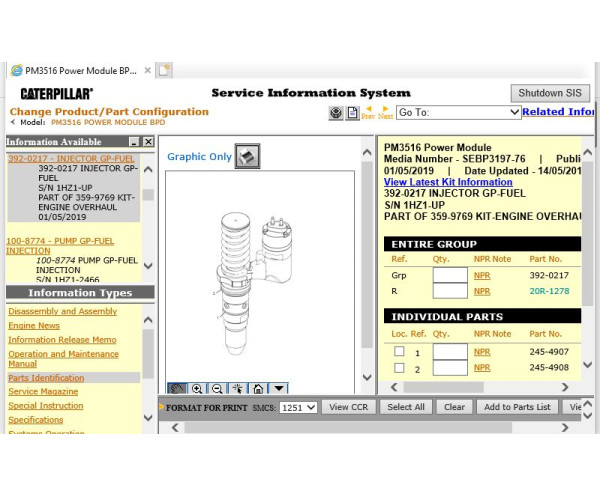Click the zoom in magnifier icon
Screen dimensions: 600x497
coord(197,388)
